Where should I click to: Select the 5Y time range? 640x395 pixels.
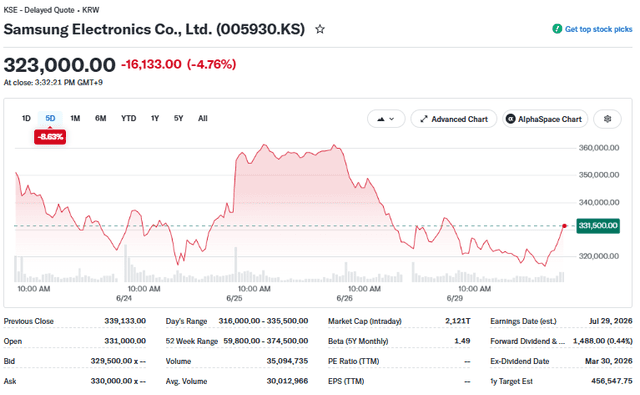(178, 118)
